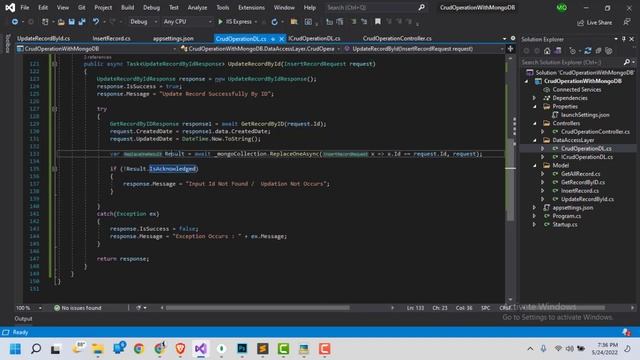Screen dimensions: 640x360
Task: Open the Any CPU platform dropdown
Action: pyautogui.click(x=187, y=22)
